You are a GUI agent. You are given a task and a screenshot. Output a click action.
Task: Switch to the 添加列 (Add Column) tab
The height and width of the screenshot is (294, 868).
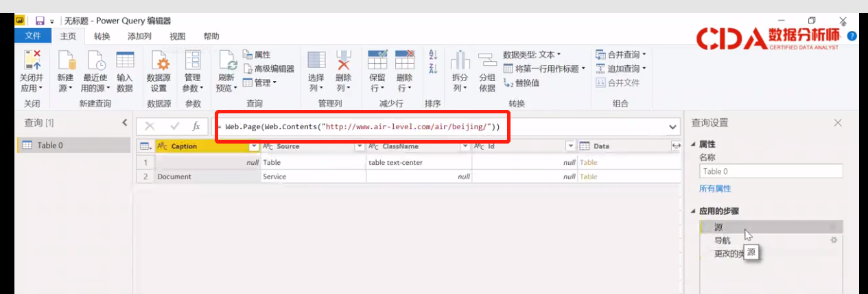139,36
